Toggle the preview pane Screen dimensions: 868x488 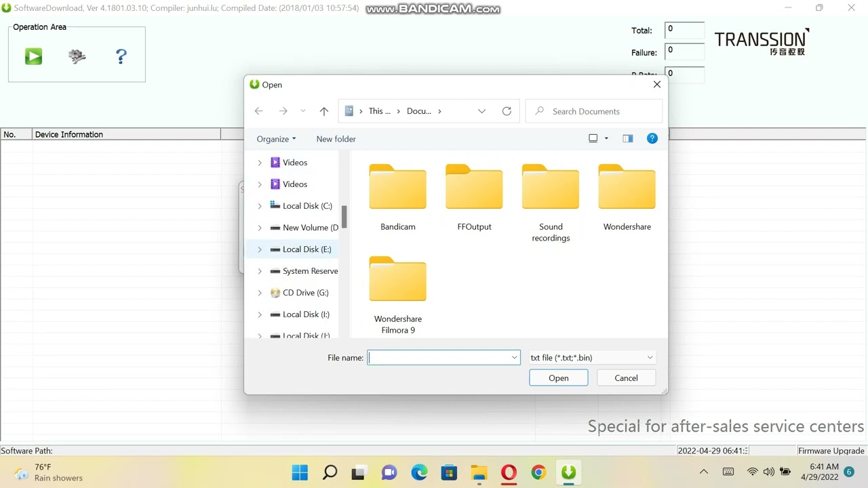coord(628,138)
